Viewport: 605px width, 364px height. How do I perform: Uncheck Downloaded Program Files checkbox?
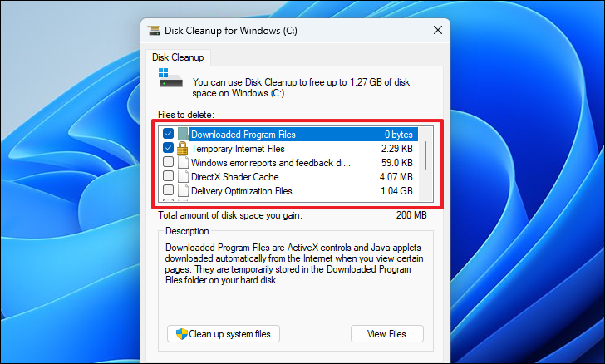(x=168, y=134)
